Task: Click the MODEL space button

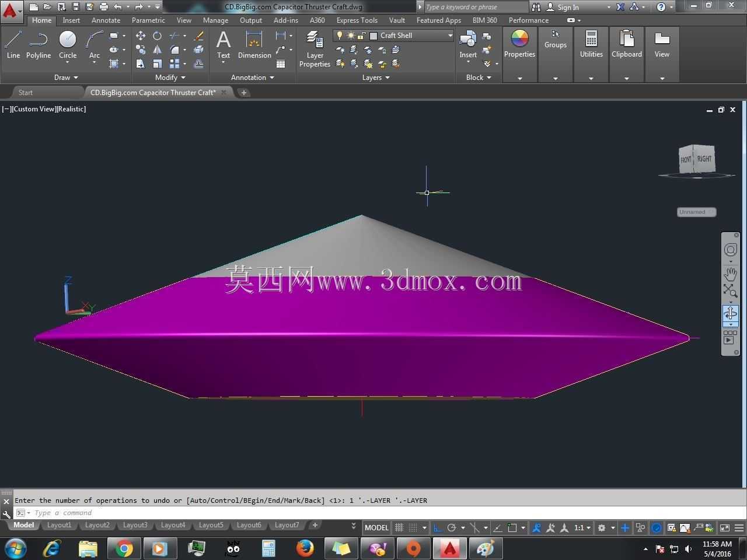Action: pyautogui.click(x=376, y=528)
